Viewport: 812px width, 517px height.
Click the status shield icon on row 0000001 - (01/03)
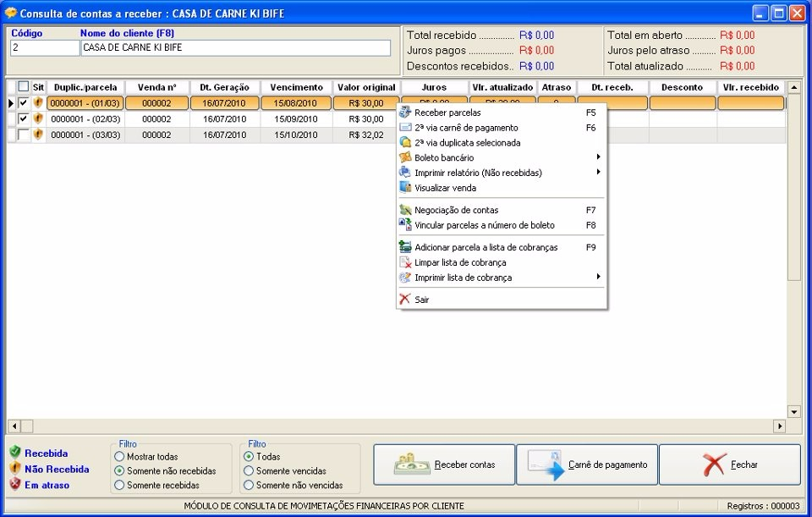(38, 102)
